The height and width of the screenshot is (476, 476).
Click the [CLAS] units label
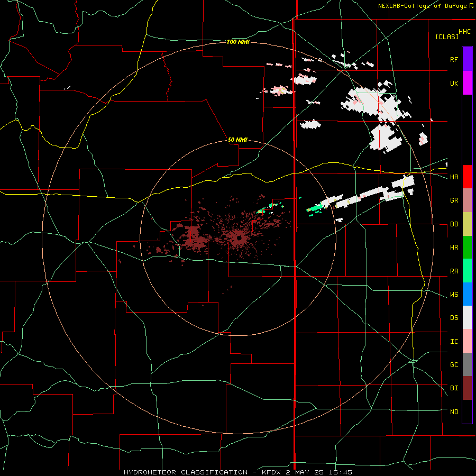click(447, 36)
